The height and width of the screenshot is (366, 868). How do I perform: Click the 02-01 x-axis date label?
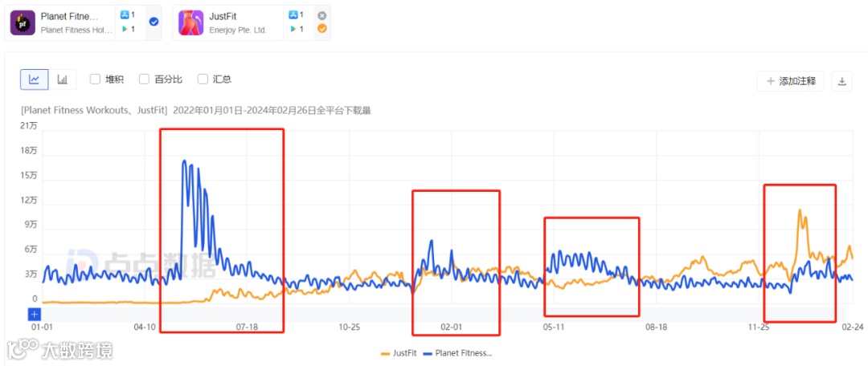click(451, 327)
